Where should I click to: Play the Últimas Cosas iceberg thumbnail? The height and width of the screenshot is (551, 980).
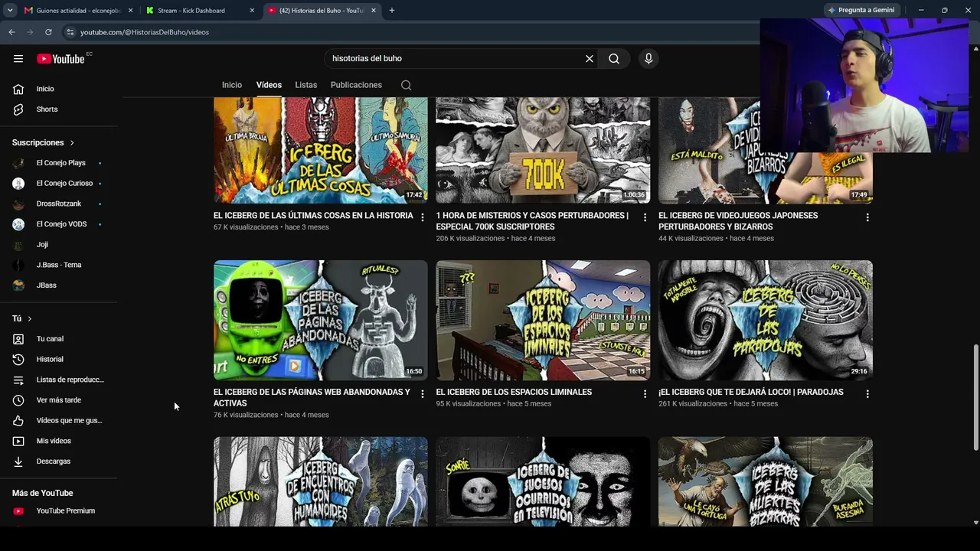click(x=321, y=150)
